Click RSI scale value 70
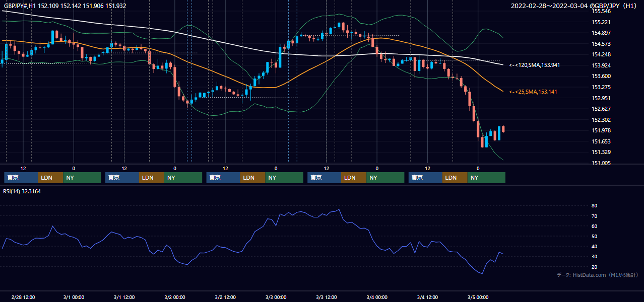 pos(594,216)
